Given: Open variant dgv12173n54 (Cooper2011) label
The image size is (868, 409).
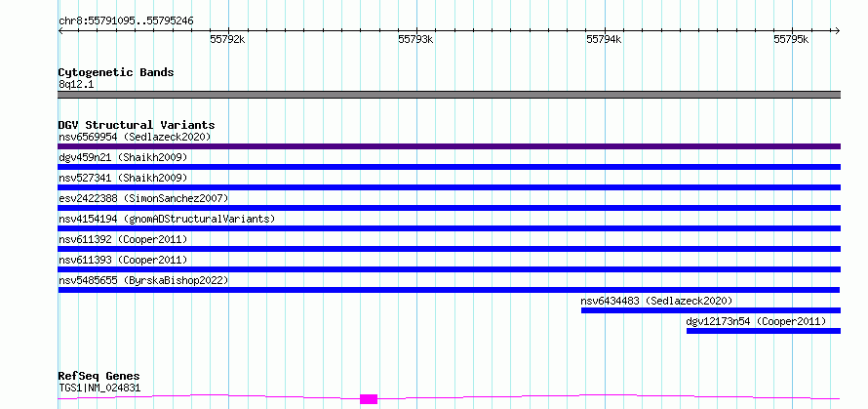Looking at the screenshot, I should pos(756,321).
